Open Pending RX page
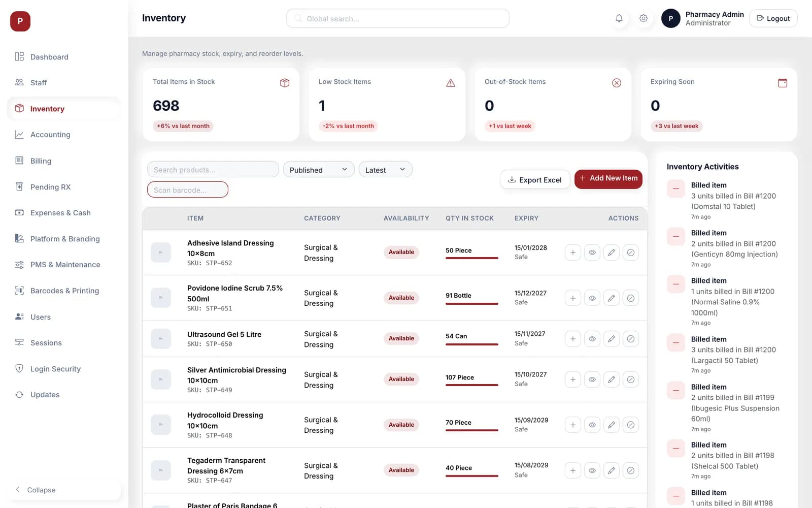 (64, 187)
